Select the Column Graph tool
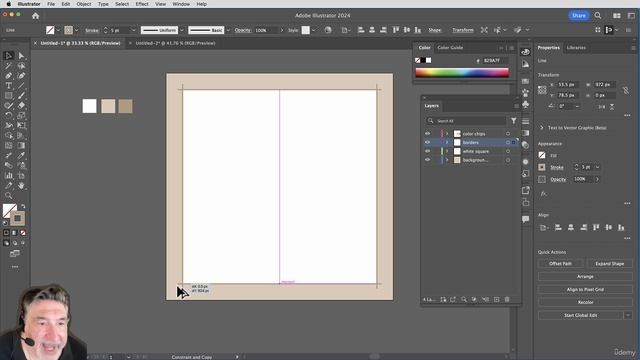The image size is (640, 360). tap(8, 176)
